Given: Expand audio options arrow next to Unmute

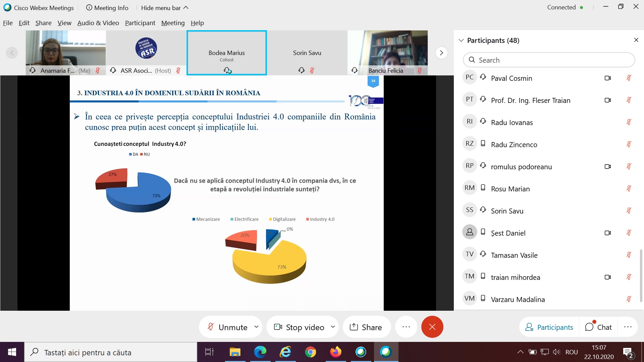Looking at the screenshot, I should coord(256,326).
